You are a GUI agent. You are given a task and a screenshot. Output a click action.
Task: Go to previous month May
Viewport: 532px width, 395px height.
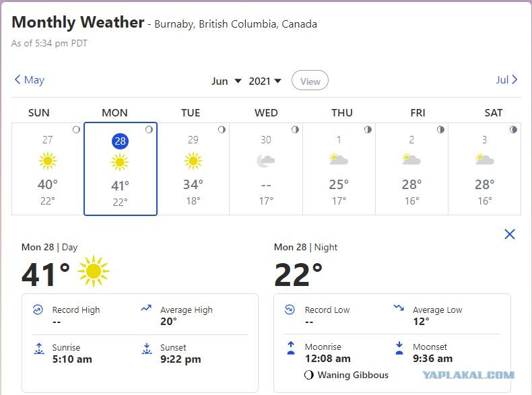[x=30, y=80]
